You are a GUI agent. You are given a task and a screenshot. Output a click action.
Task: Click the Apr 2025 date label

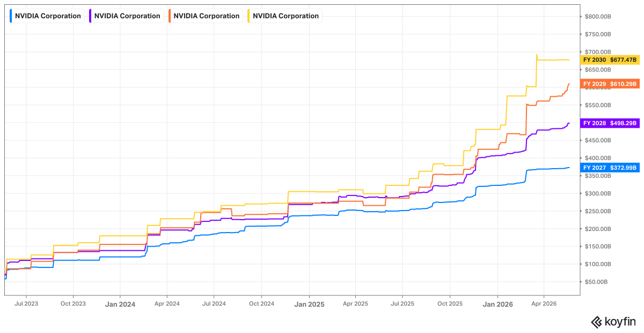tap(355, 303)
